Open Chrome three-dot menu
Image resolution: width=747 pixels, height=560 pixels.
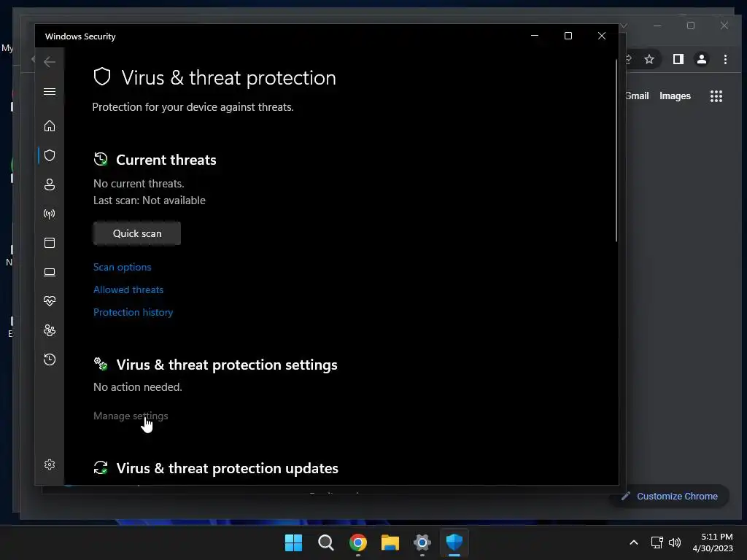725,59
